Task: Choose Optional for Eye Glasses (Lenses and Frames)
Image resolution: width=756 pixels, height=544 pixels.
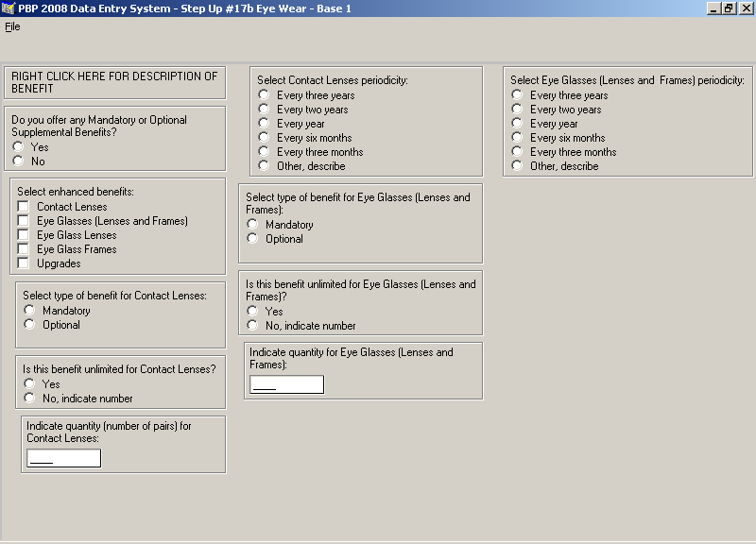Action: [x=252, y=238]
